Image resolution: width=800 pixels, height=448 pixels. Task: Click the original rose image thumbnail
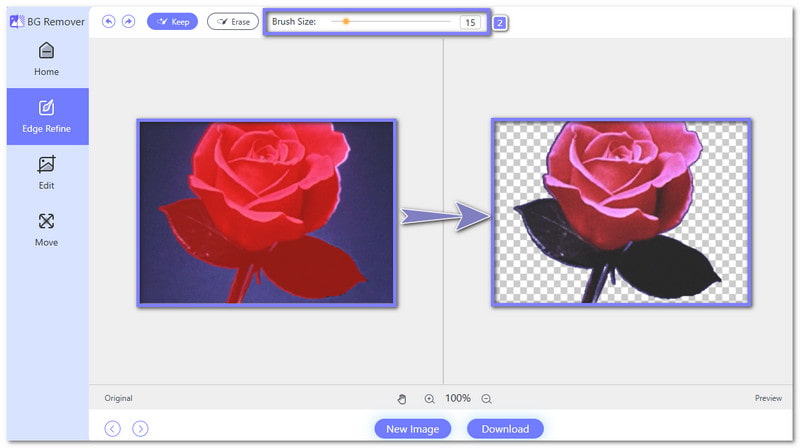pyautogui.click(x=267, y=212)
